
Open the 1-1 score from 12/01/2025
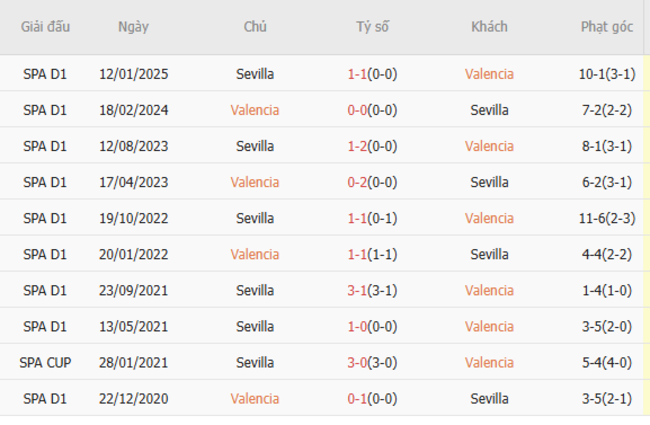pyautogui.click(x=372, y=74)
